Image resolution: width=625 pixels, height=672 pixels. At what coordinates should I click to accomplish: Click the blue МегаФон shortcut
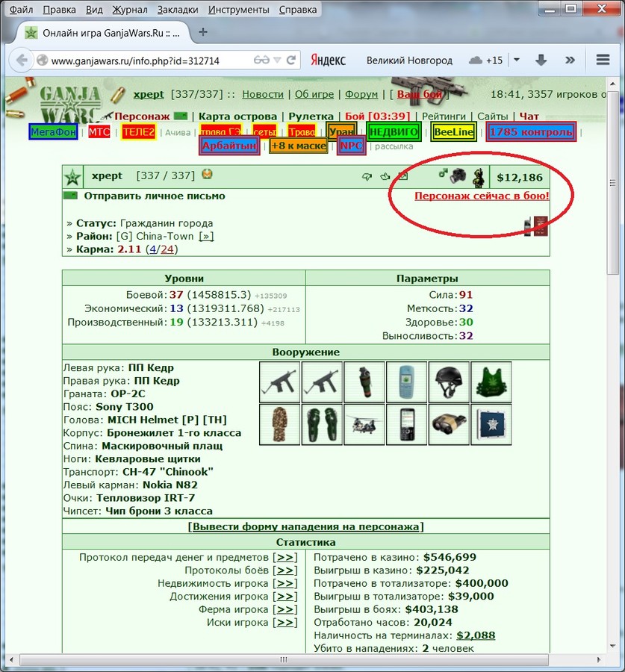tap(53, 131)
